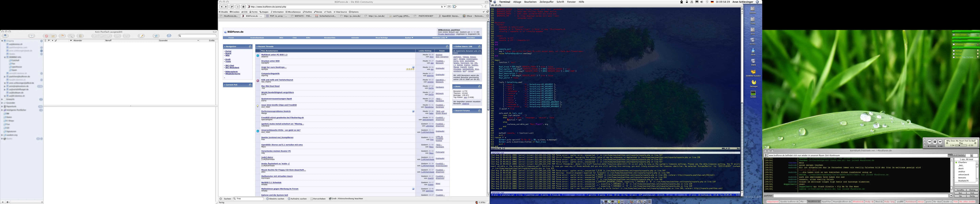Open the Spotlight search icon in menu bar
Image resolution: width=980 pixels, height=204 pixels.
(757, 2)
